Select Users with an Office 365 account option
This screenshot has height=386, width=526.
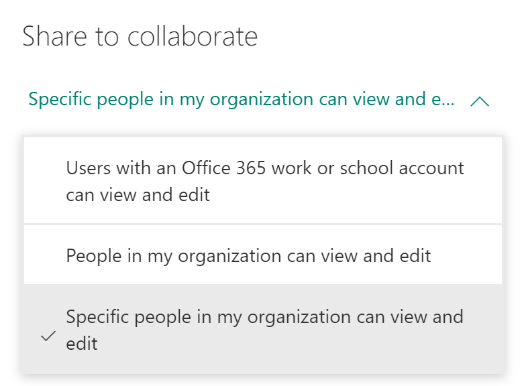tap(263, 180)
